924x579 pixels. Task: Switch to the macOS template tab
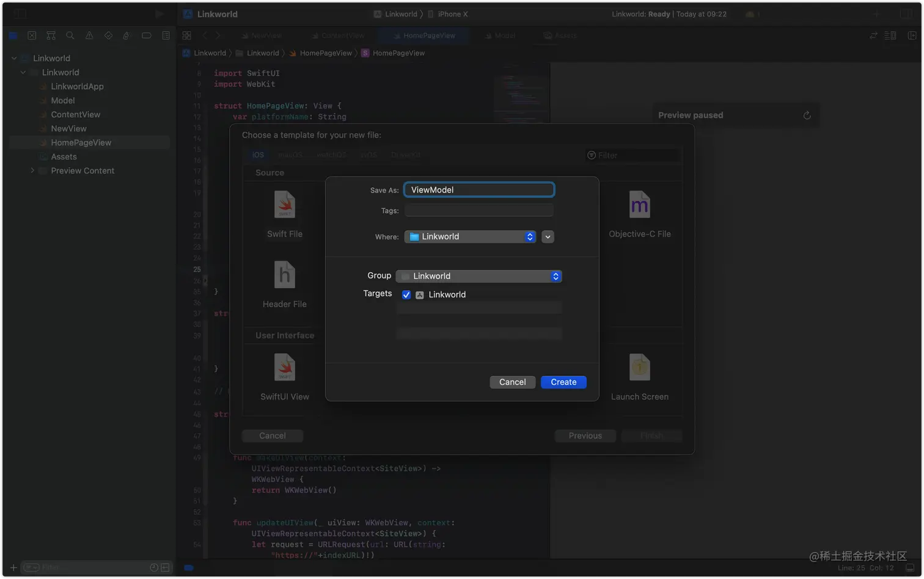tap(291, 155)
